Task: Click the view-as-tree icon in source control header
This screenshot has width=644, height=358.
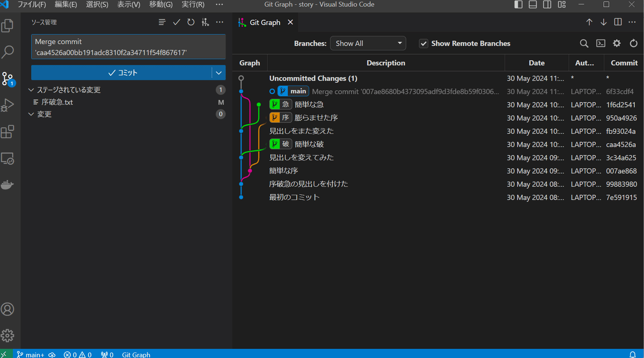Action: pyautogui.click(x=162, y=22)
